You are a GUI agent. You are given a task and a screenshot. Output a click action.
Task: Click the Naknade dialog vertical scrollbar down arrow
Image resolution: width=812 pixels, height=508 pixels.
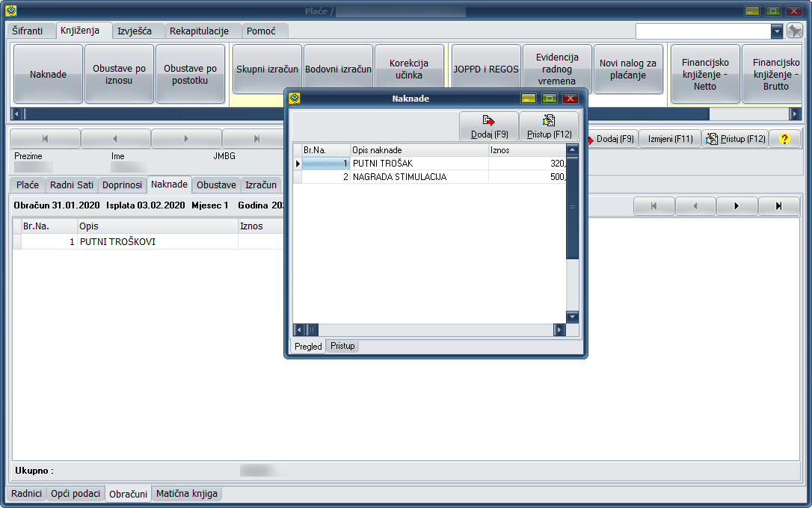click(572, 317)
